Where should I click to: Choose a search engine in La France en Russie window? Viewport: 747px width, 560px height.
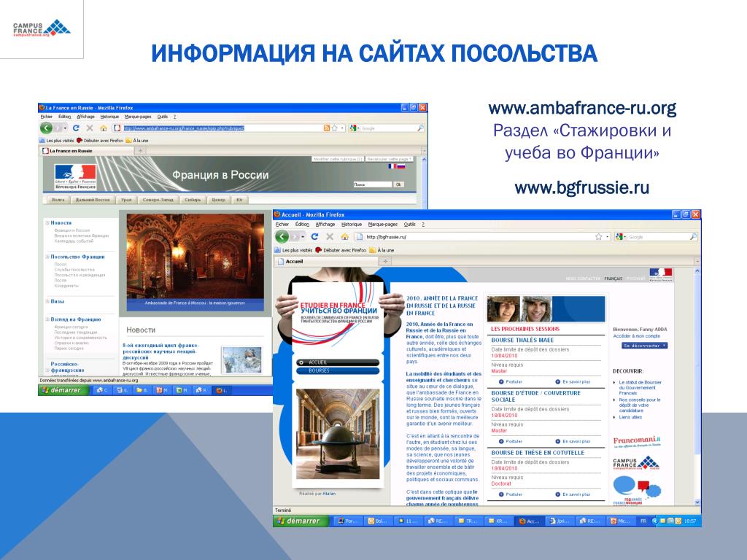point(354,128)
